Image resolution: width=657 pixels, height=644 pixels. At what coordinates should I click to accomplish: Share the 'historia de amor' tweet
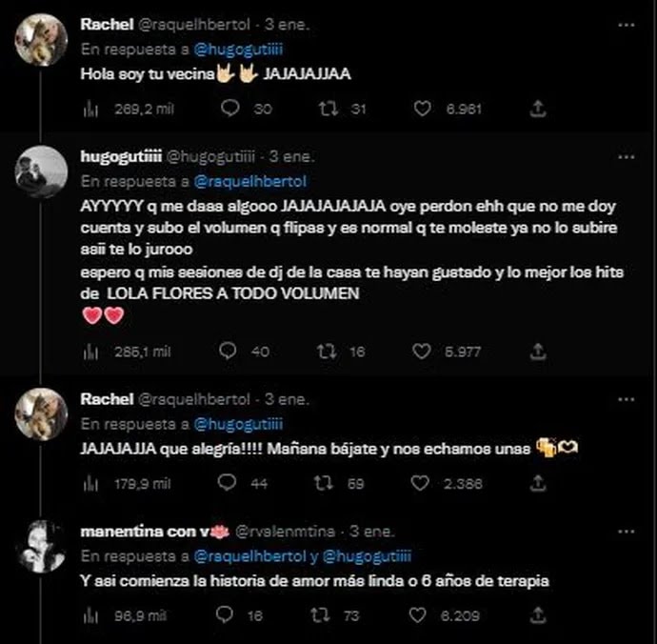[538, 615]
